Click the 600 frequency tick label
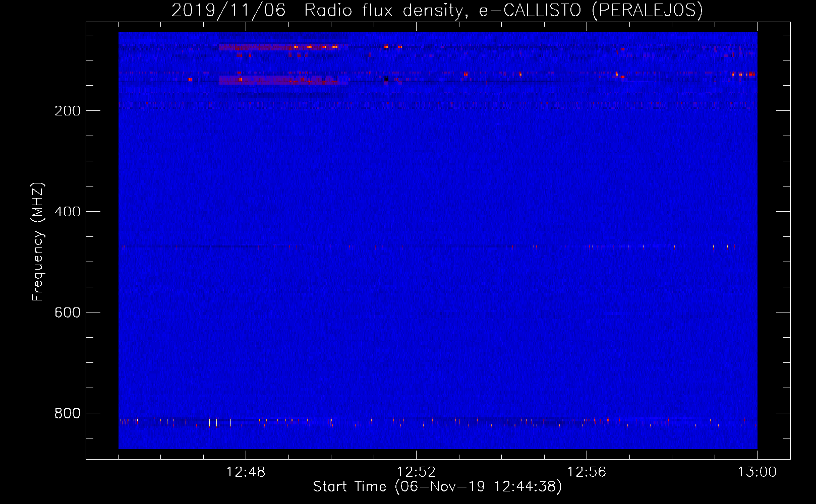 (68, 312)
